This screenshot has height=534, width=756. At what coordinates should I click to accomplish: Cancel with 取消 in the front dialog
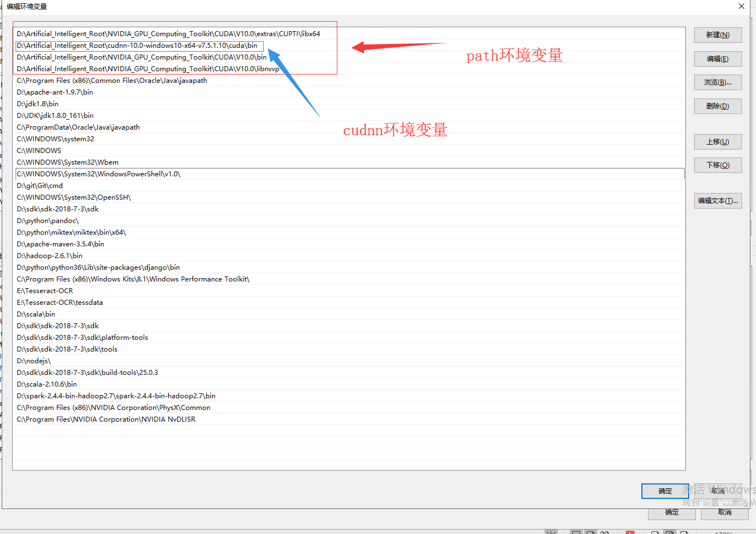click(718, 491)
